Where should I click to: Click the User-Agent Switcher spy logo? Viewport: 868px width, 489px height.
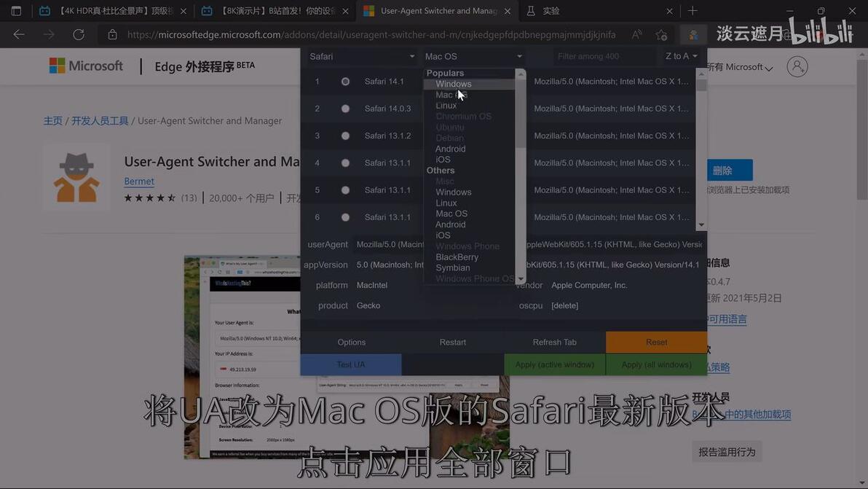[x=76, y=178]
